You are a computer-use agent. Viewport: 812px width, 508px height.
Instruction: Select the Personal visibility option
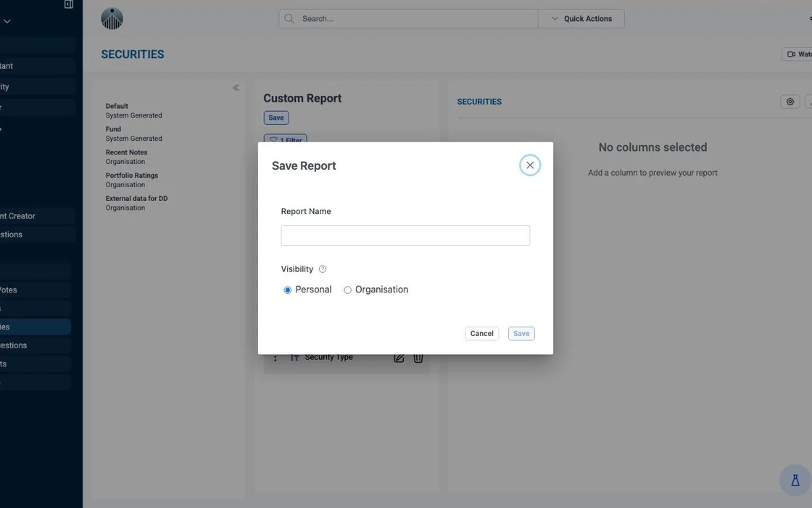click(x=287, y=290)
